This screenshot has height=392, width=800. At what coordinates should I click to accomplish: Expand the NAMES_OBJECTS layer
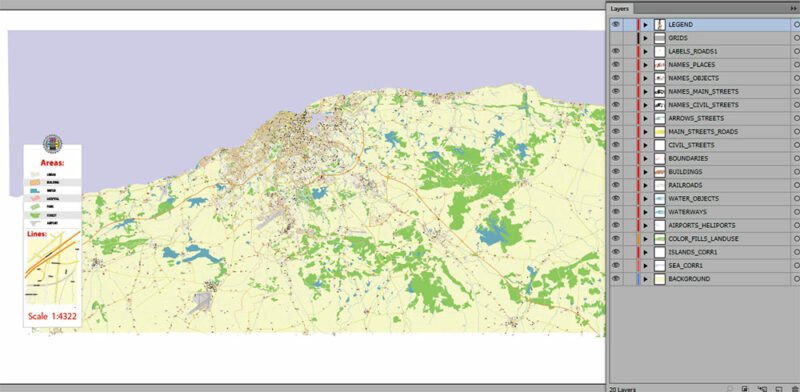[645, 78]
